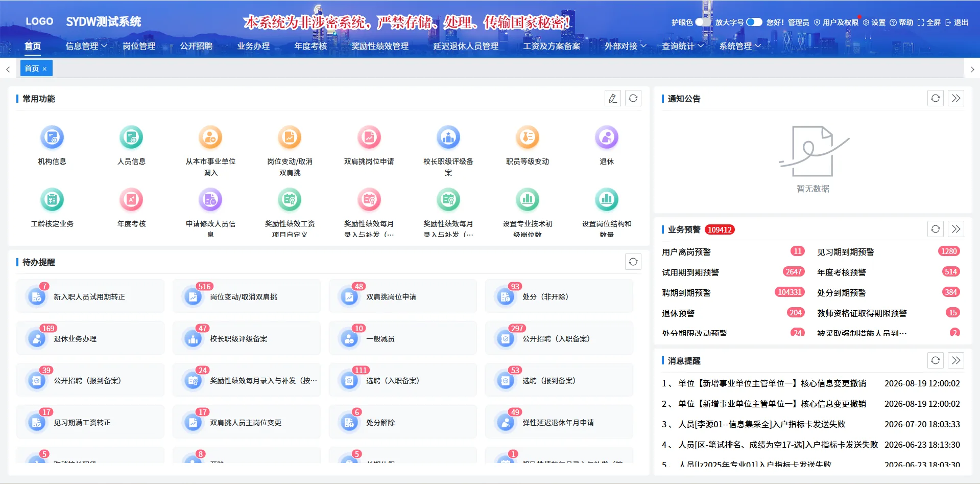Show more 通知公告 with double-arrow icon

[956, 98]
